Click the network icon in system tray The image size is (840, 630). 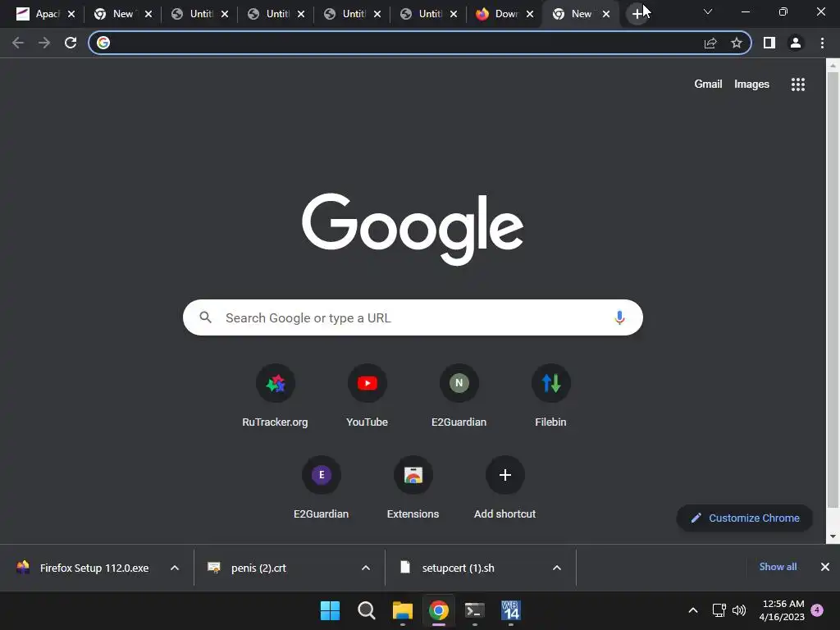719,610
